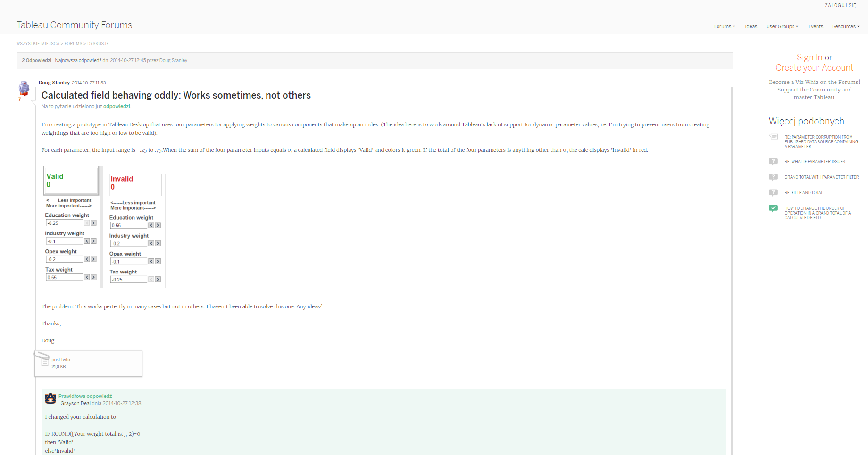The height and width of the screenshot is (455, 868).
Task: Expand the Forums dropdown menu
Action: pyautogui.click(x=724, y=27)
